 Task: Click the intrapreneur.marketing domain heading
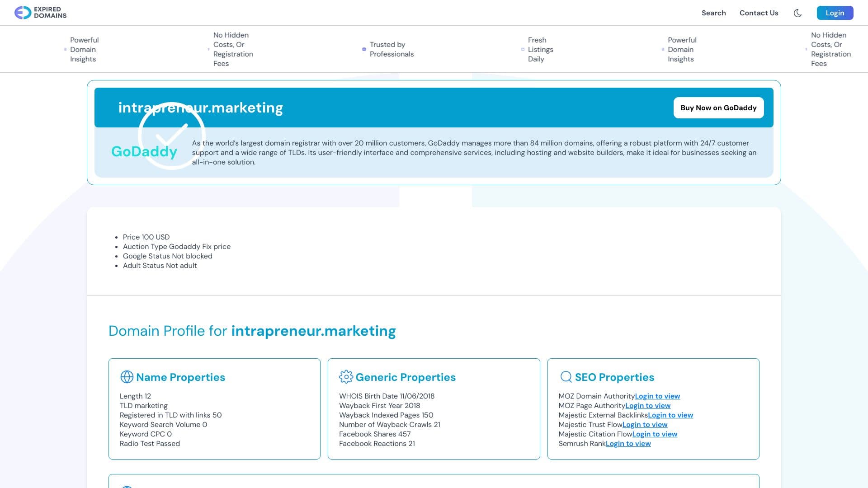[201, 108]
